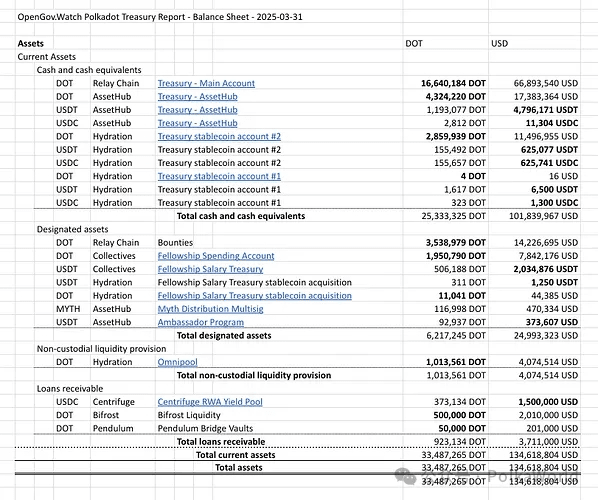Select Total non-custodial liquidity provision label
This screenshot has height=500, width=598.
pyautogui.click(x=254, y=375)
